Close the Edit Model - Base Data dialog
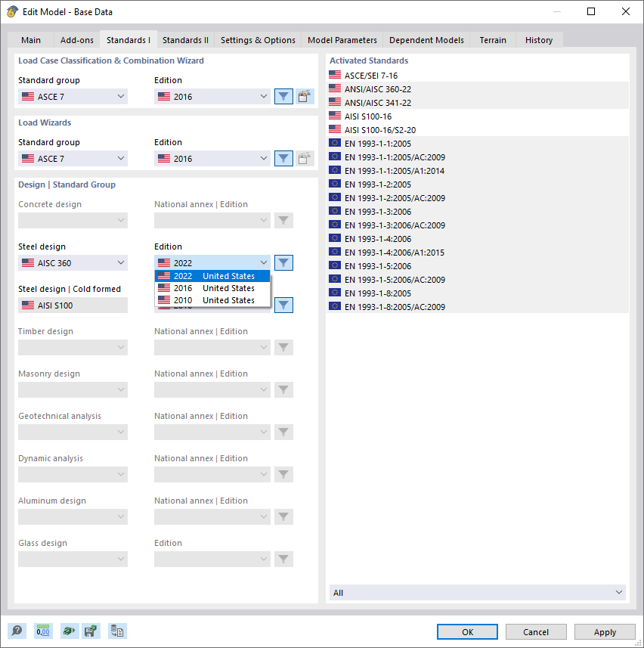The width and height of the screenshot is (644, 648). 626,11
